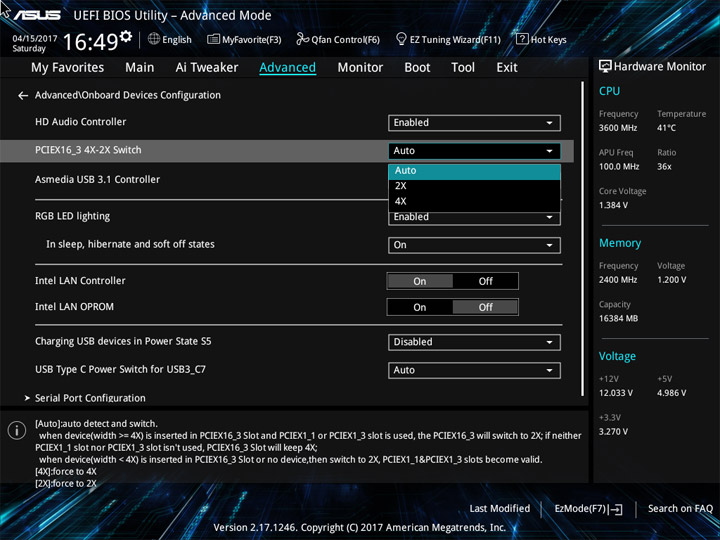Select the PCIEX16_3 4X-2X Switch row label
The width and height of the screenshot is (720, 540).
[88, 150]
